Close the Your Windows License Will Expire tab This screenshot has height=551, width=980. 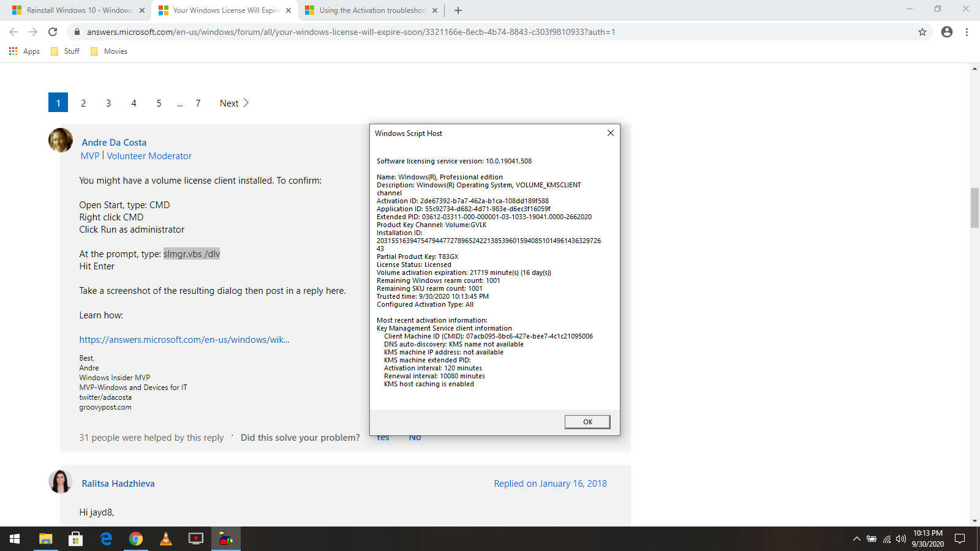point(288,10)
